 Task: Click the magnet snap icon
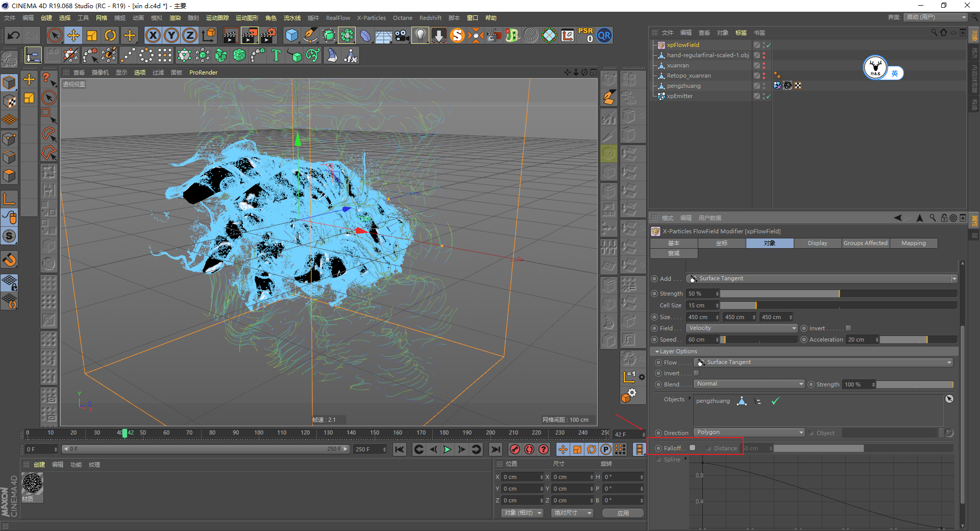point(9,260)
